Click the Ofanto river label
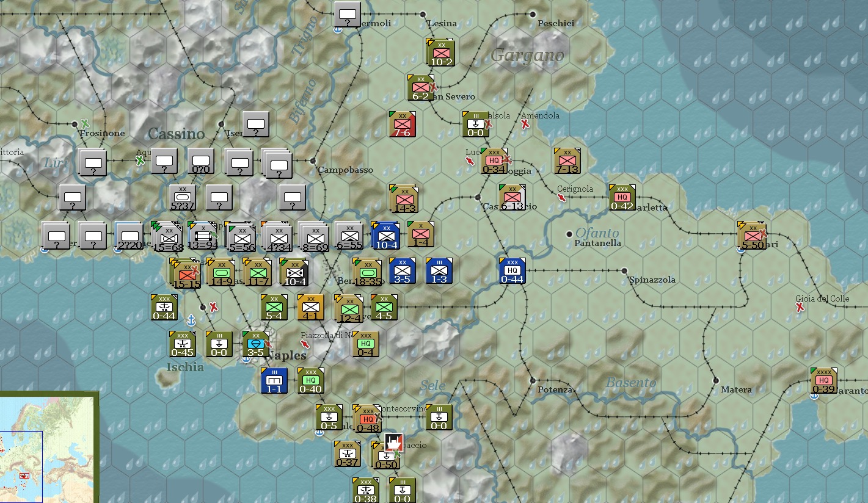This screenshot has height=503, width=868. pyautogui.click(x=597, y=233)
